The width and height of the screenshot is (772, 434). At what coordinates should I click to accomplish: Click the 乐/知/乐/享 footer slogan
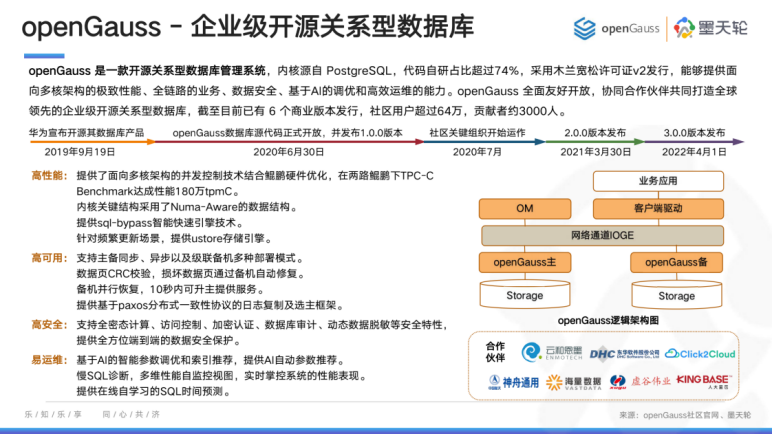[53, 414]
